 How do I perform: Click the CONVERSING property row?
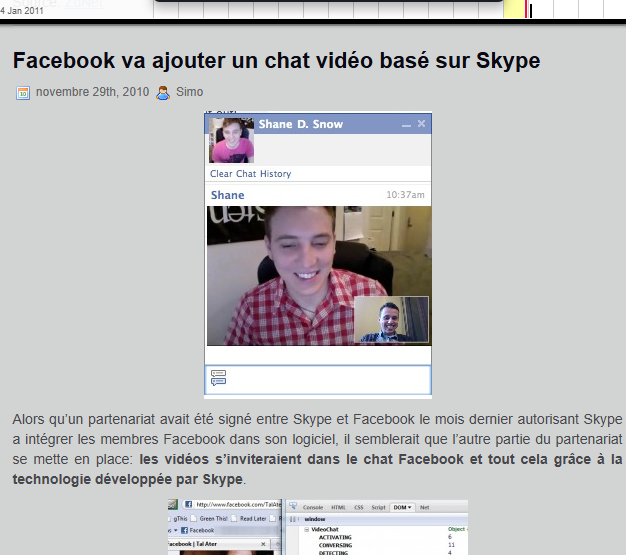tap(385, 545)
